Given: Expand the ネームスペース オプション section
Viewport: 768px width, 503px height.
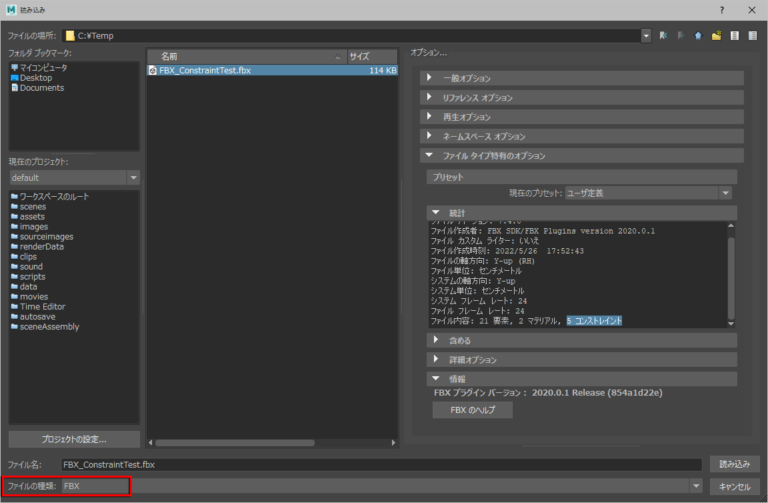Looking at the screenshot, I should 485,136.
